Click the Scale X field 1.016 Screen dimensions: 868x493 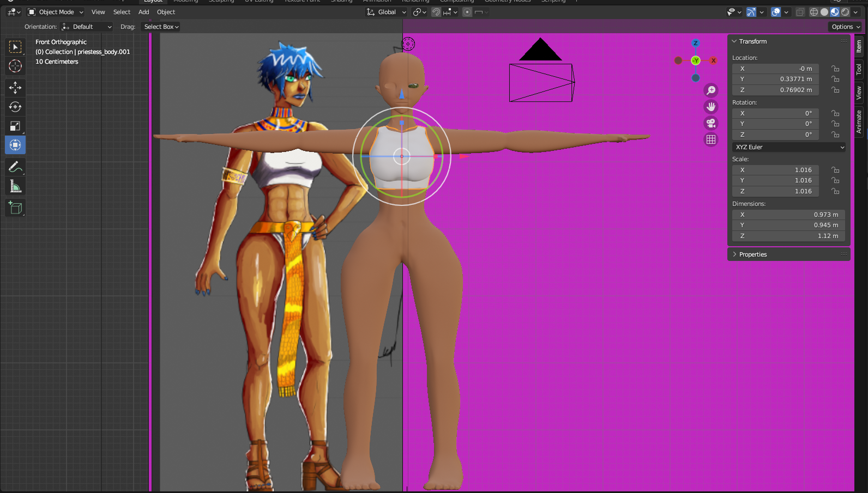775,170
